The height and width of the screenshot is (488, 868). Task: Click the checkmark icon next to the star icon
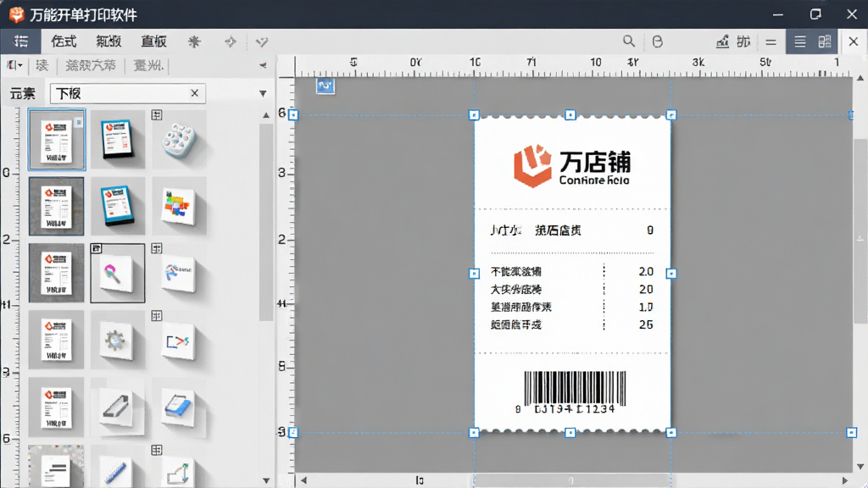262,42
